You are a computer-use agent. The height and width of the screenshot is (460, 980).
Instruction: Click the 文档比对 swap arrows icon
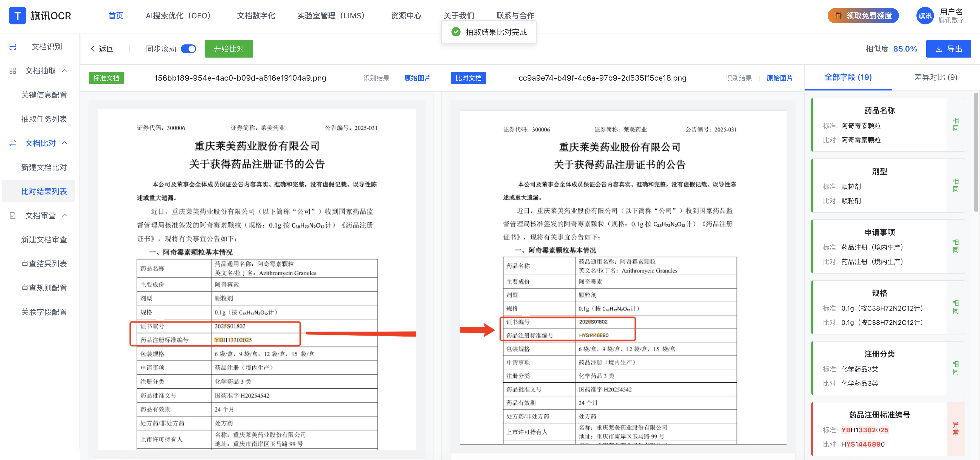13,143
